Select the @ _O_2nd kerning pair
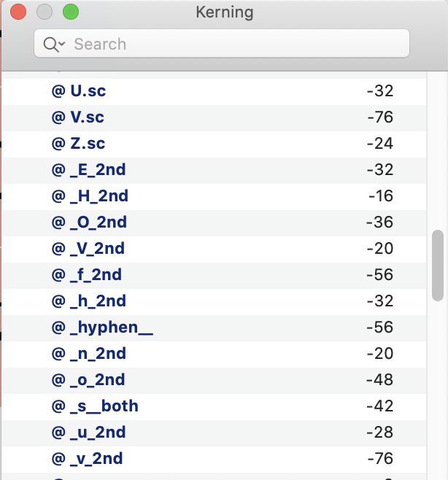This screenshot has height=480, width=448. tap(214, 223)
